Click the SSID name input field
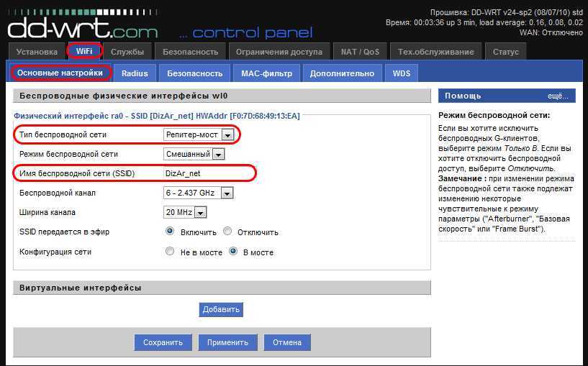This screenshot has width=588, height=366. click(x=207, y=173)
